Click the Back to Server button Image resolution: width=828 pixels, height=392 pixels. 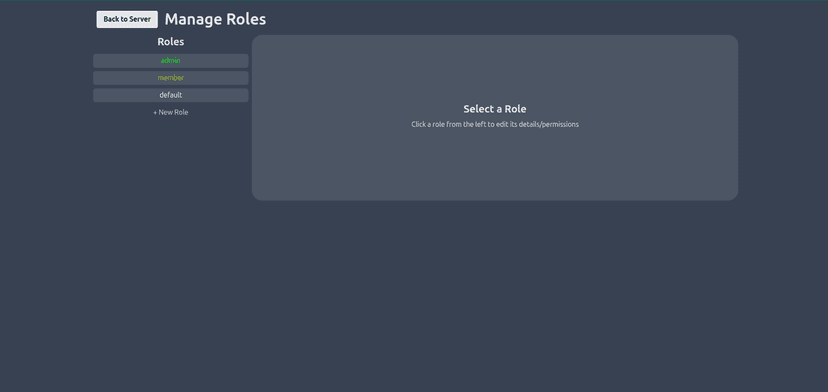127,19
